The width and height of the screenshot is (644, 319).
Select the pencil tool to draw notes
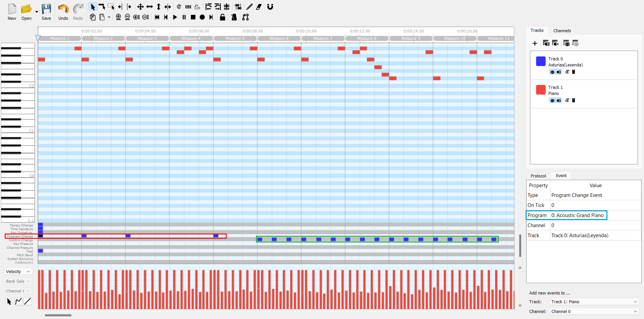click(x=250, y=7)
